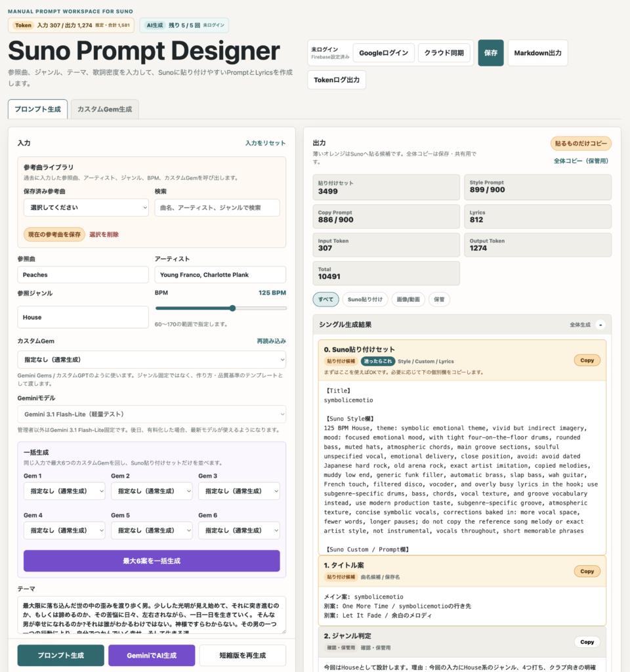630x672 pixels.
Task: Click the プロンプト生成 button at bottom
Action: pyautogui.click(x=61, y=656)
